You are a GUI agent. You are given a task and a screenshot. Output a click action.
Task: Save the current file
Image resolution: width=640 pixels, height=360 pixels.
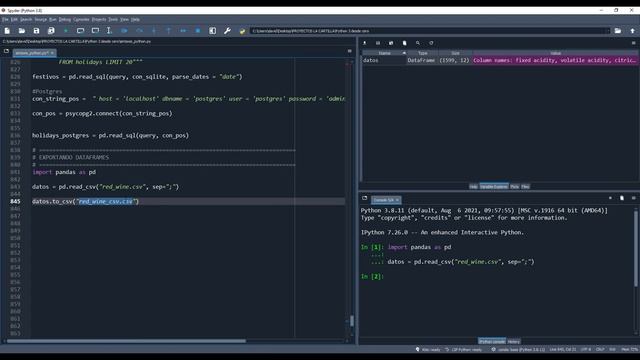click(36, 31)
